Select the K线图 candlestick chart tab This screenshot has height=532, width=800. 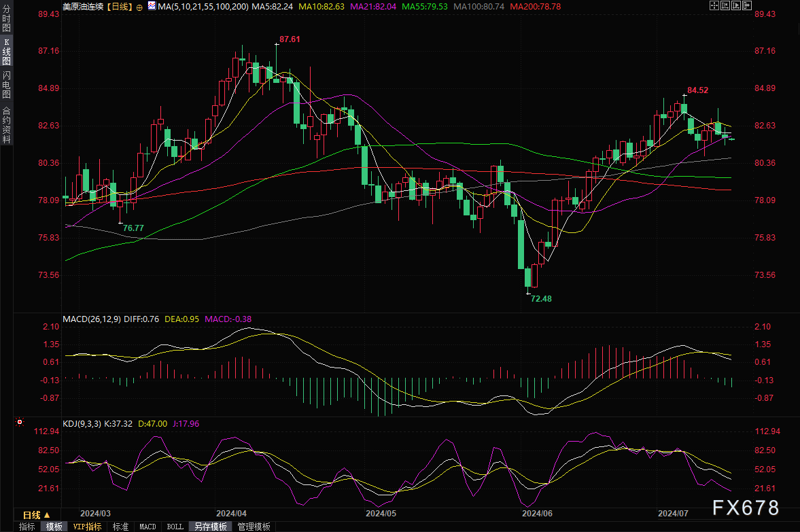coord(6,52)
